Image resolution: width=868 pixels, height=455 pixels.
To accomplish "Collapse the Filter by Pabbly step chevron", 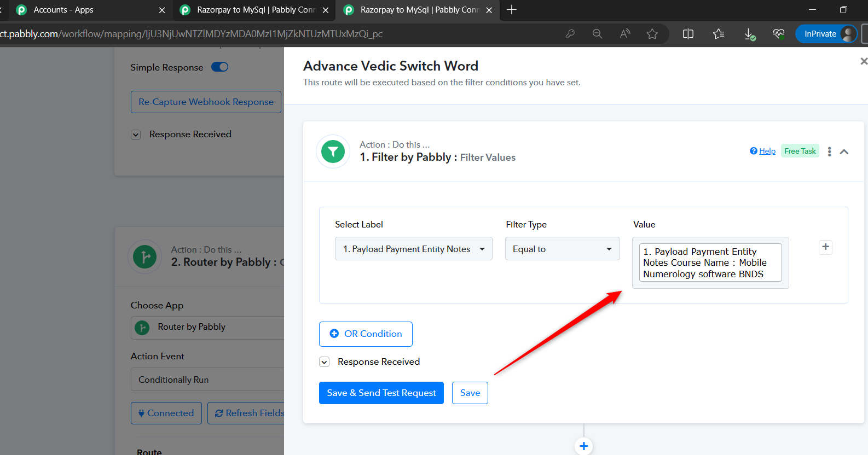I will click(x=844, y=151).
